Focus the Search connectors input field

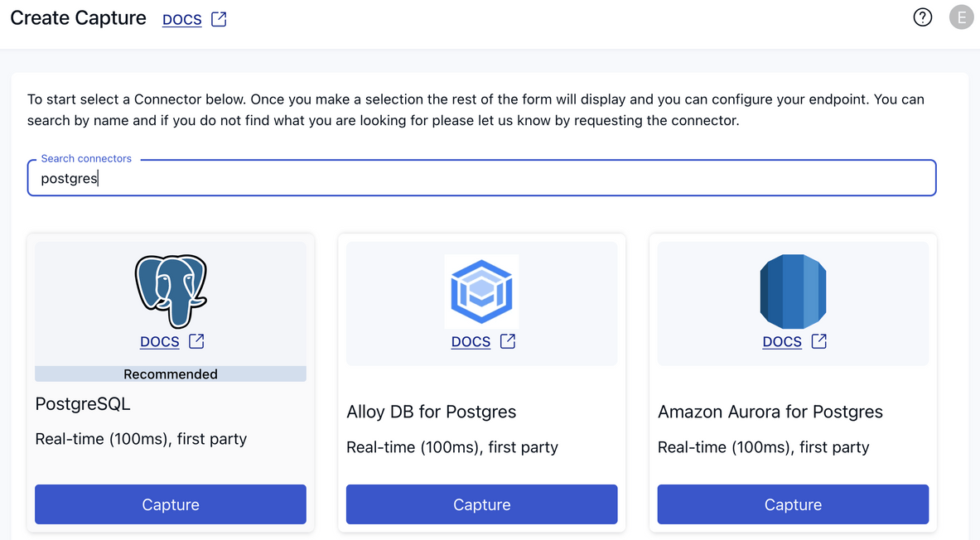click(481, 178)
